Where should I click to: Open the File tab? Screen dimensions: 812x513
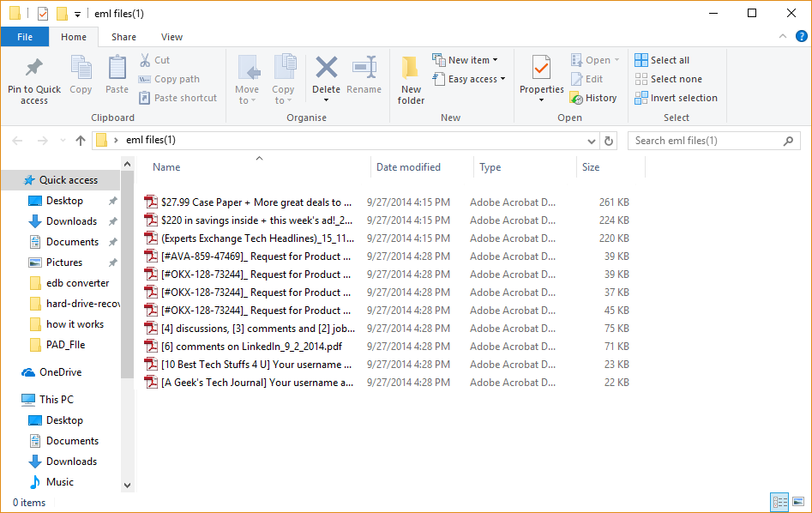click(25, 37)
